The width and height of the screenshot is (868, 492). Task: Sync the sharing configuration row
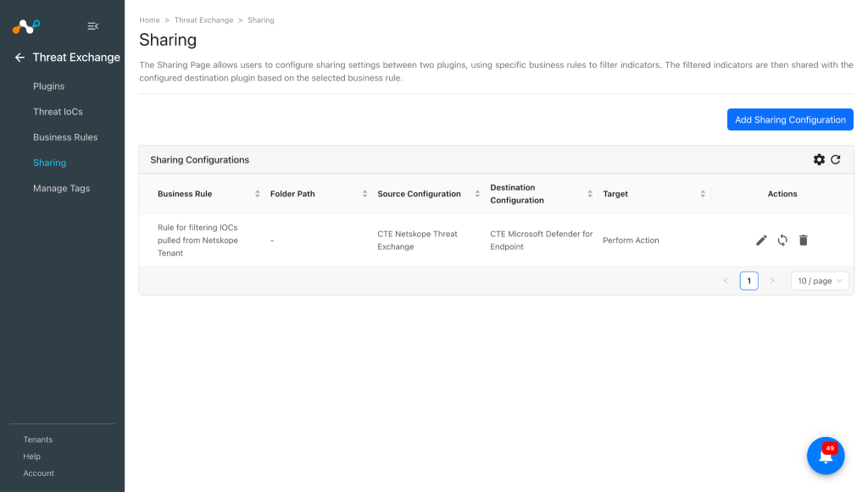click(782, 240)
